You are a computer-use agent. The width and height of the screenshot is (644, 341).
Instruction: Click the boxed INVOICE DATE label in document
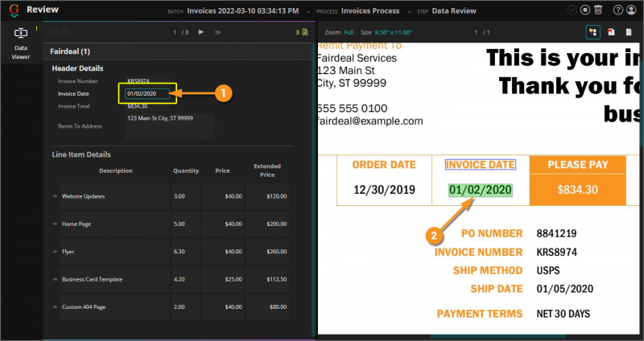click(x=480, y=165)
